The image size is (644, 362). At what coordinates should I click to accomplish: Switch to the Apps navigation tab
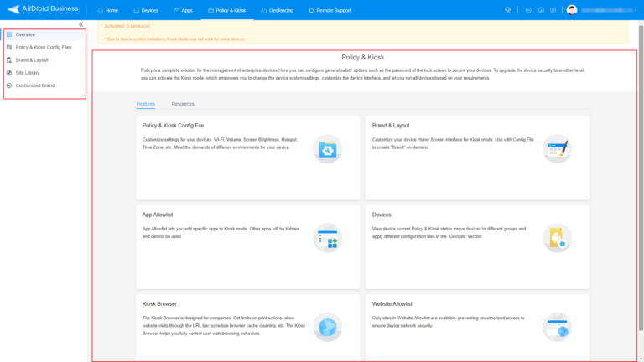tap(183, 10)
